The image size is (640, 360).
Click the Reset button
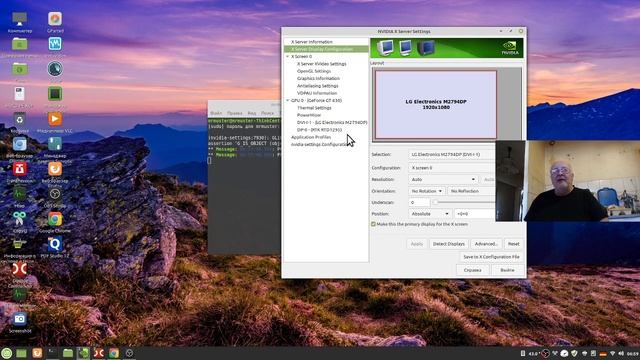click(513, 244)
